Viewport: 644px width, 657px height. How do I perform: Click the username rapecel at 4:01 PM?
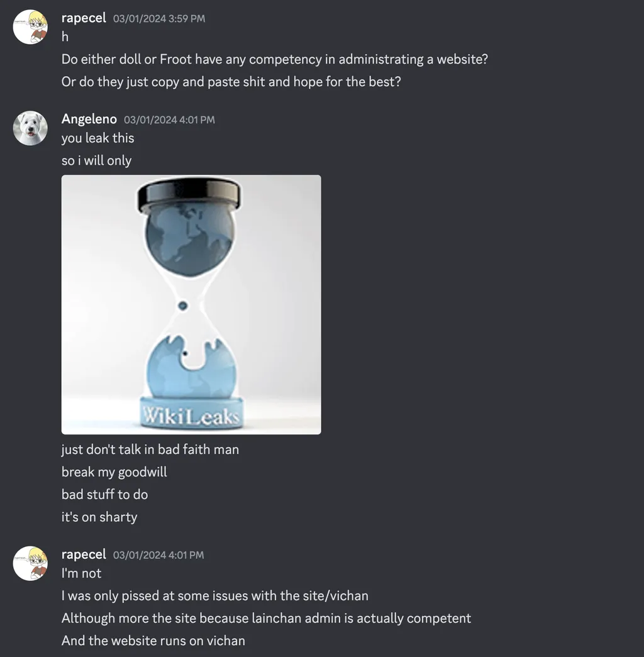84,555
